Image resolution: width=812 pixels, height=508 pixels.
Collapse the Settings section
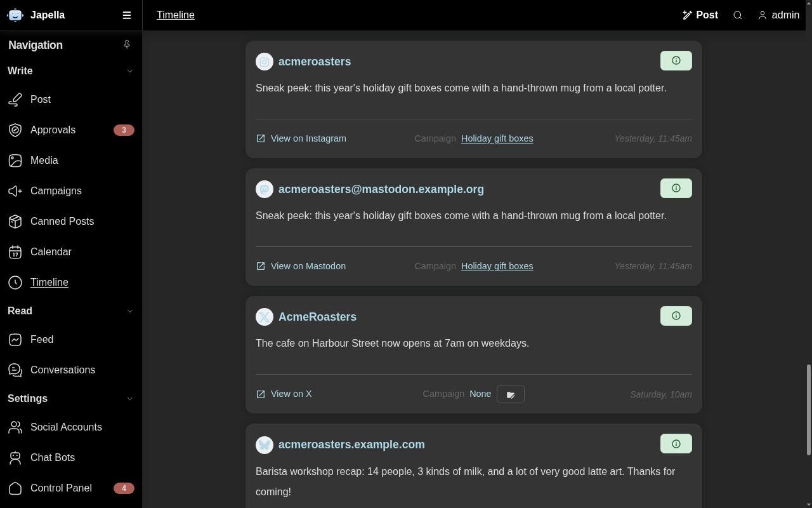[130, 399]
